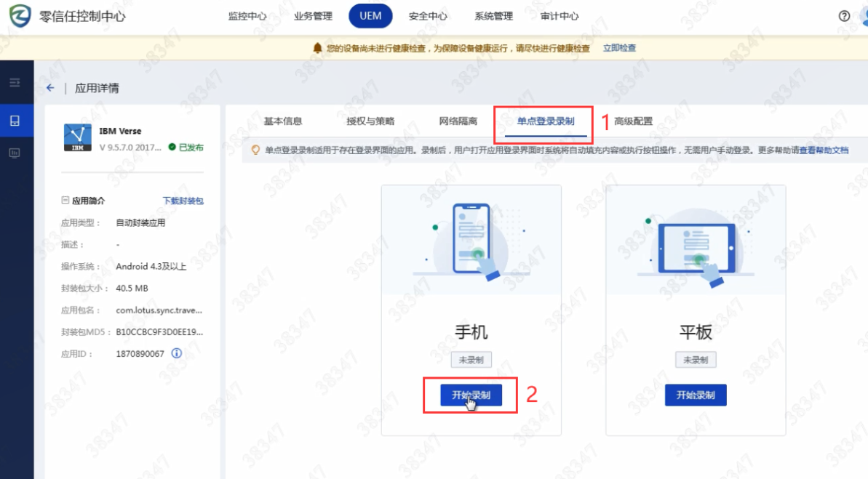Click the 已发布 status text

coord(191,148)
